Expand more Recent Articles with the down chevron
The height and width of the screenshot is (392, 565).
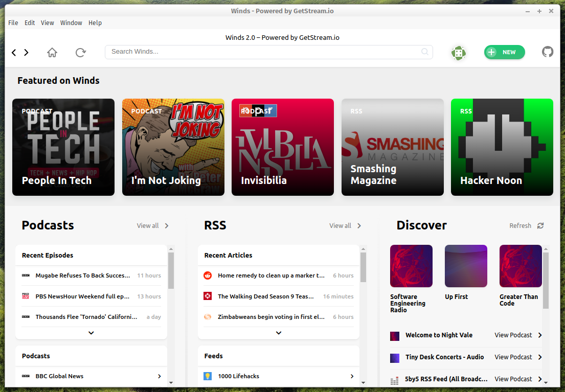point(279,333)
